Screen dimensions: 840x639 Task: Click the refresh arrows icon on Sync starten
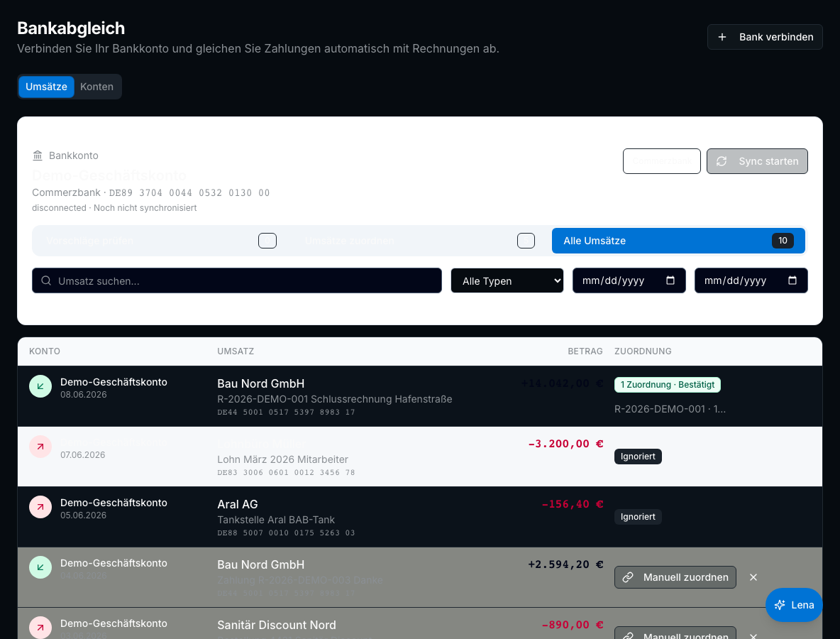point(722,161)
